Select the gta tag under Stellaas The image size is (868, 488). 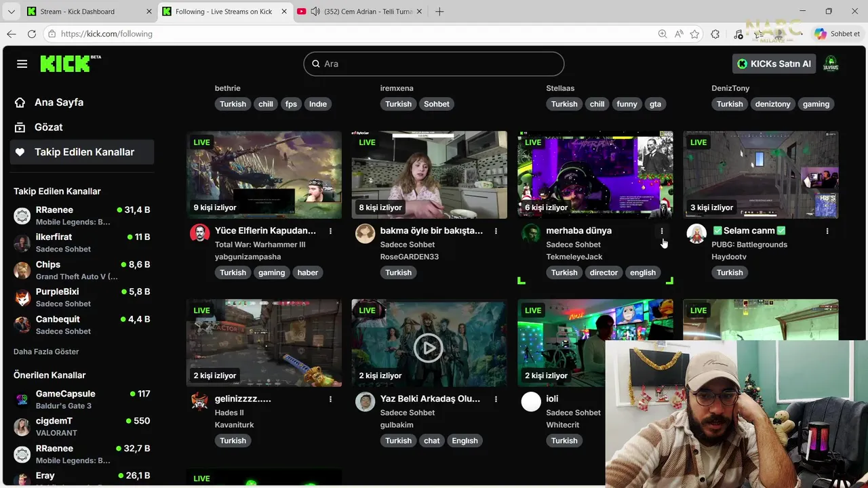coord(655,104)
